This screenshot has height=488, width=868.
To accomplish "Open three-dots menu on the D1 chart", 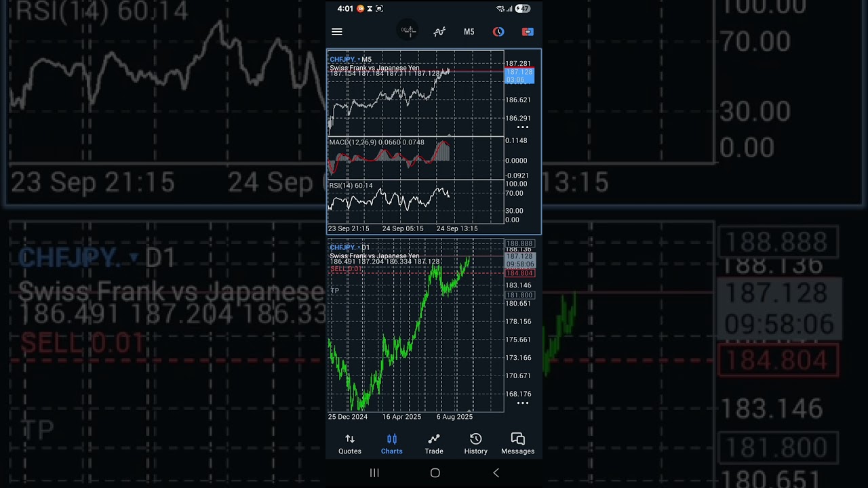I will [522, 403].
